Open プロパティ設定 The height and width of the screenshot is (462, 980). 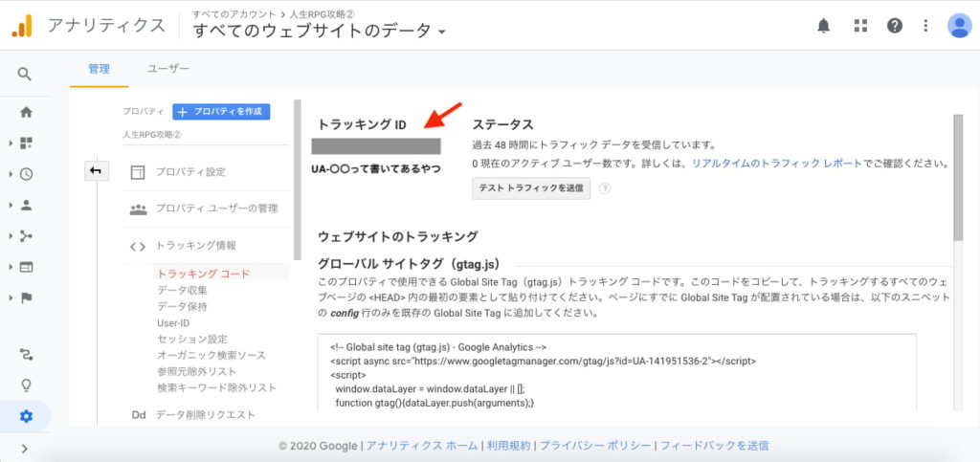tap(190, 172)
